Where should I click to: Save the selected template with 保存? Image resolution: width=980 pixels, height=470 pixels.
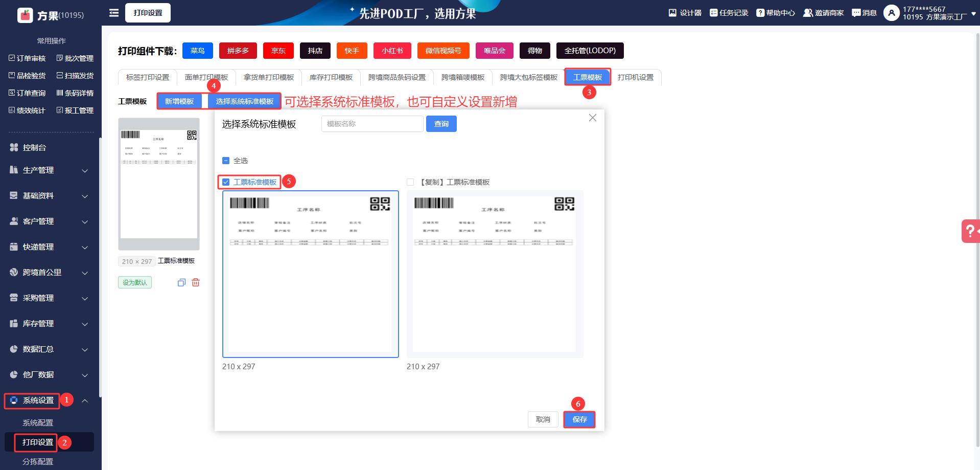point(580,419)
